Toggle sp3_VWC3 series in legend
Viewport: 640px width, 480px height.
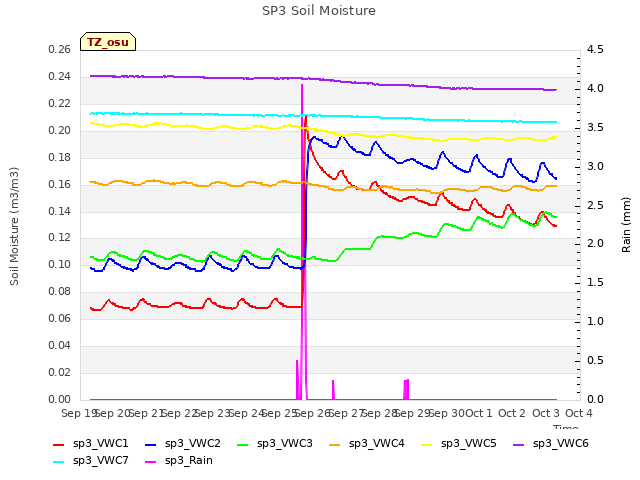[x=275, y=444]
